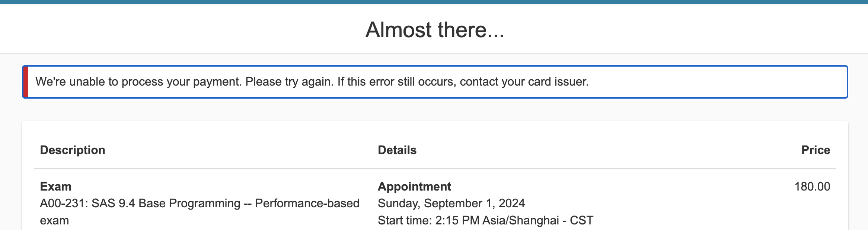Click the Asia/Shanghai - CST timezone text
This screenshot has height=230, width=868.
coord(538,221)
